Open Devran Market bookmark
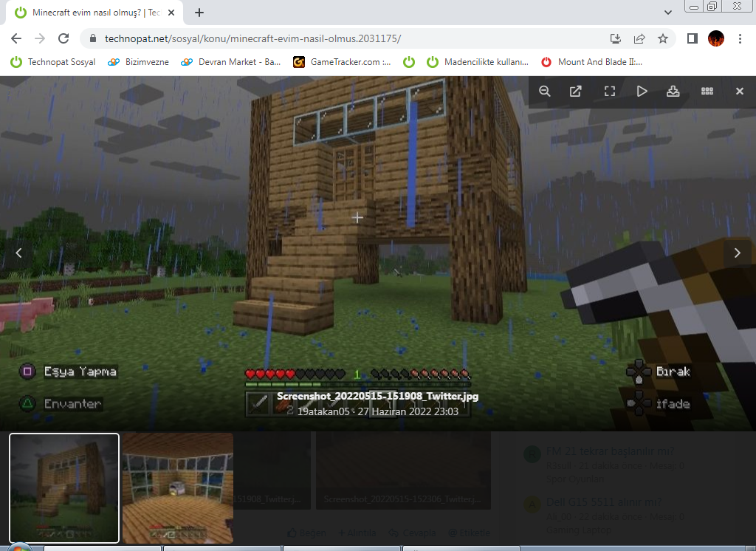The image size is (756, 551). 230,62
